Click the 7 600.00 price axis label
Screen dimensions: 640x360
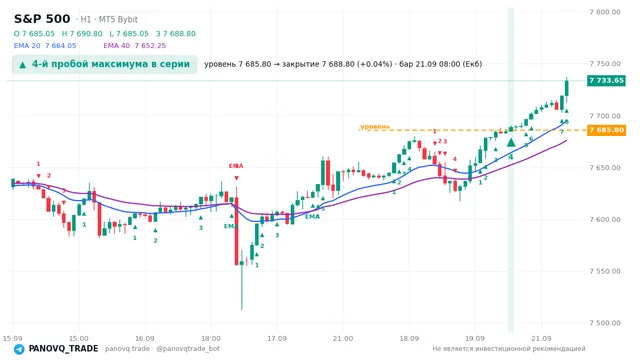pos(605,220)
